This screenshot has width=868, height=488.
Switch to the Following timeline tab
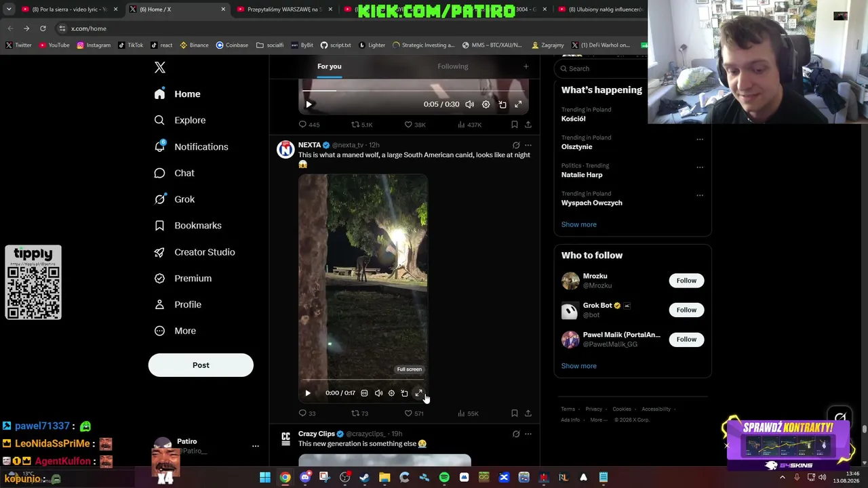tap(453, 66)
